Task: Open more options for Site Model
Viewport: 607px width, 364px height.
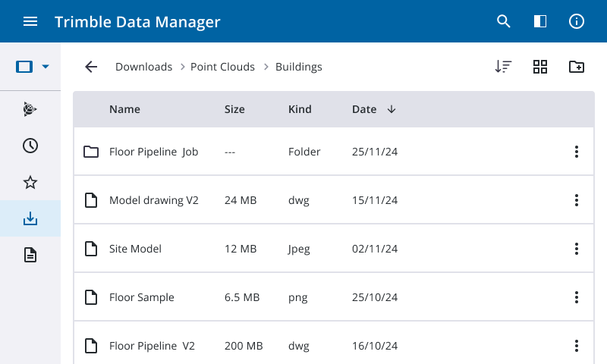Action: pos(577,249)
